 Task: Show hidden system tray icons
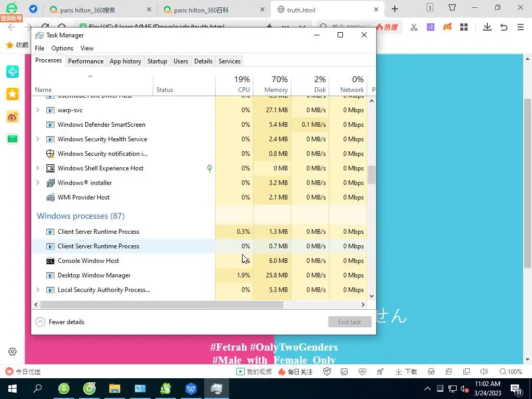(x=428, y=389)
